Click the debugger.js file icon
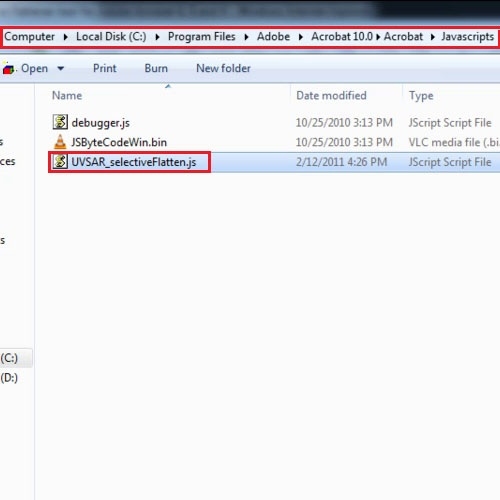 [60, 122]
